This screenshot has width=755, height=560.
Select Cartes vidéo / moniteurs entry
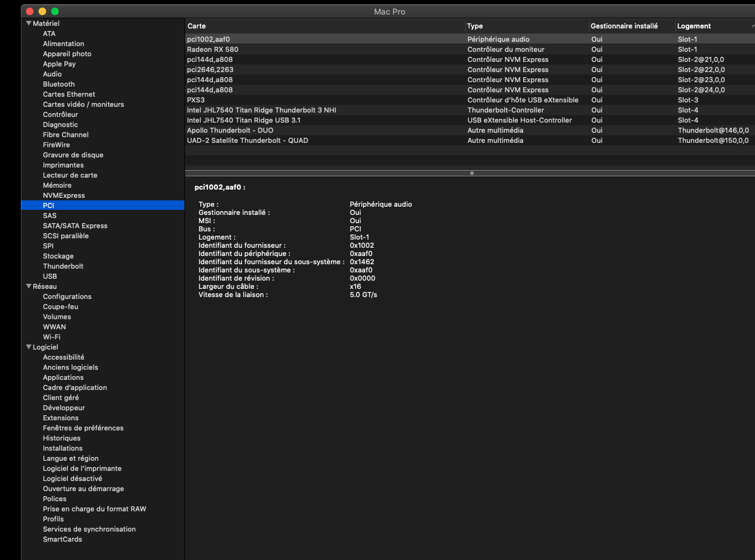pyautogui.click(x=83, y=104)
